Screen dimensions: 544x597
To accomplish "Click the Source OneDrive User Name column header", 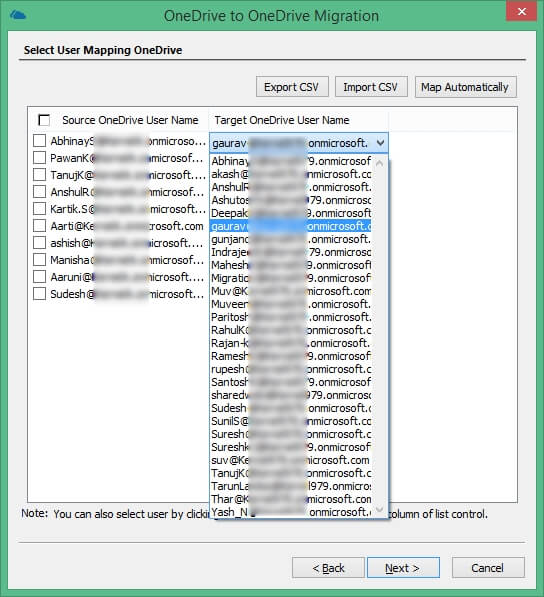I will tap(130, 120).
